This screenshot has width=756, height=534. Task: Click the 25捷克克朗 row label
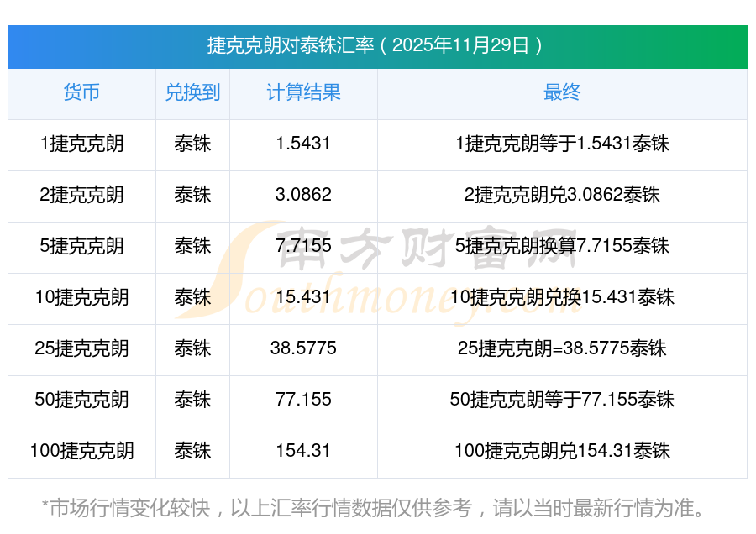point(81,348)
